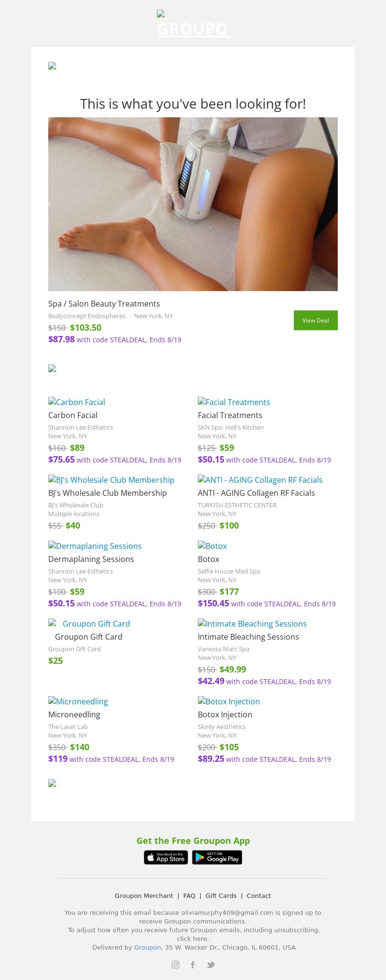
Task: Open the Facebook icon link
Action: tap(193, 964)
